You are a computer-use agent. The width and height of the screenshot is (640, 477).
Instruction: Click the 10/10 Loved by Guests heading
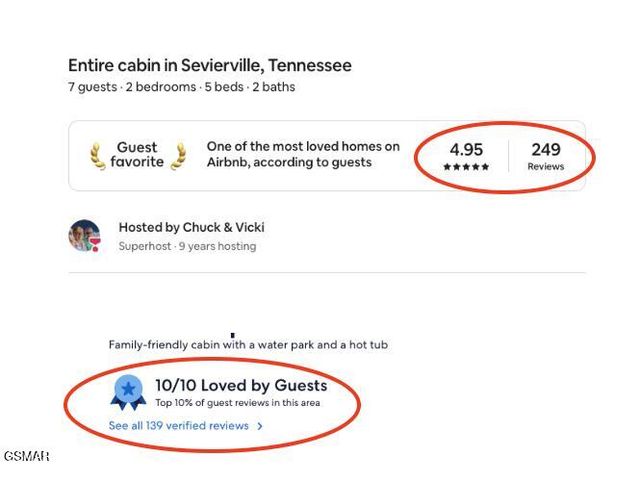(x=241, y=385)
